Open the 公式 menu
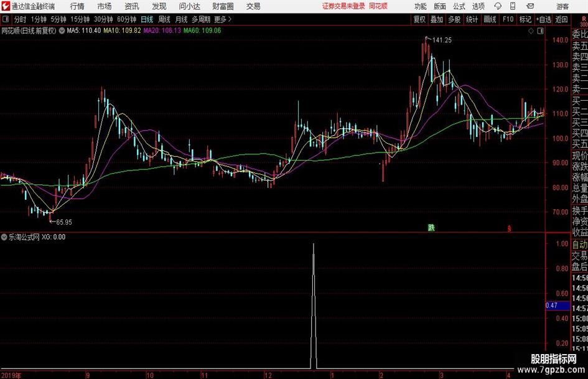This screenshot has width=588, height=379. click(459, 6)
